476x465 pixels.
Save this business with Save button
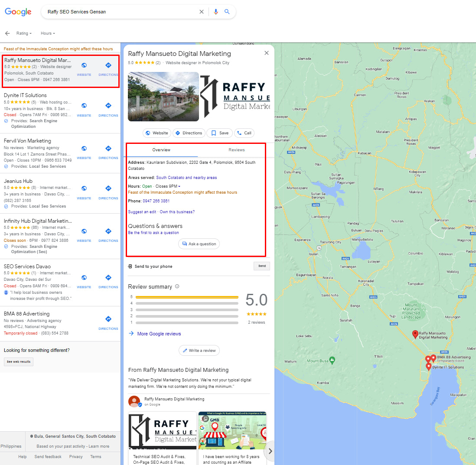[220, 133]
